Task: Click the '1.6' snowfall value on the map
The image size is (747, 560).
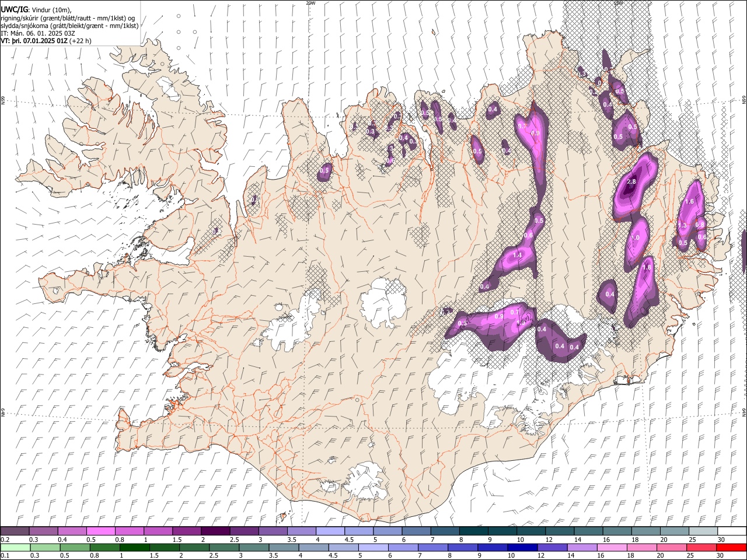Action: (x=689, y=202)
